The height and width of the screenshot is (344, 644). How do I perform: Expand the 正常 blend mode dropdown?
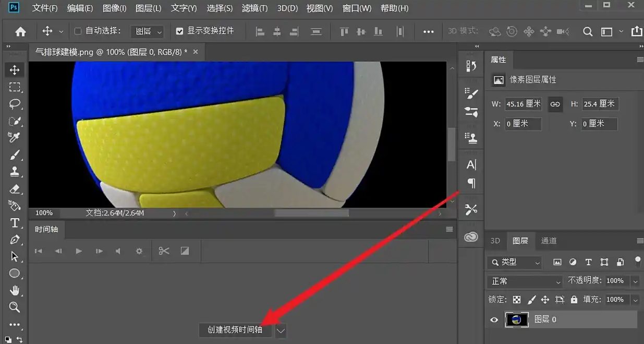pyautogui.click(x=525, y=281)
